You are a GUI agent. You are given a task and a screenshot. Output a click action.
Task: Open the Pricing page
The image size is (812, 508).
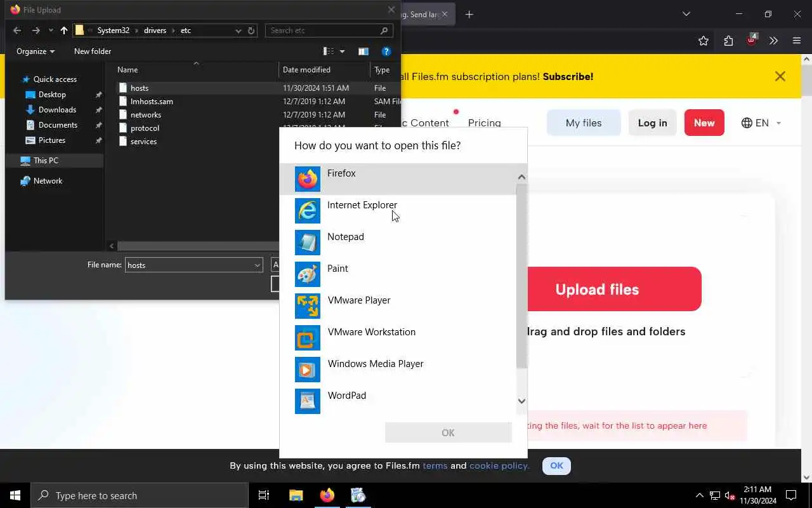(x=485, y=123)
